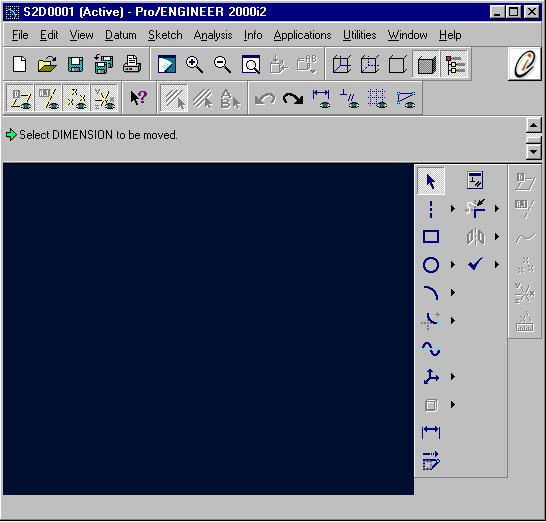Expand the use edge flyout arrow
The width and height of the screenshot is (546, 522).
tap(453, 405)
